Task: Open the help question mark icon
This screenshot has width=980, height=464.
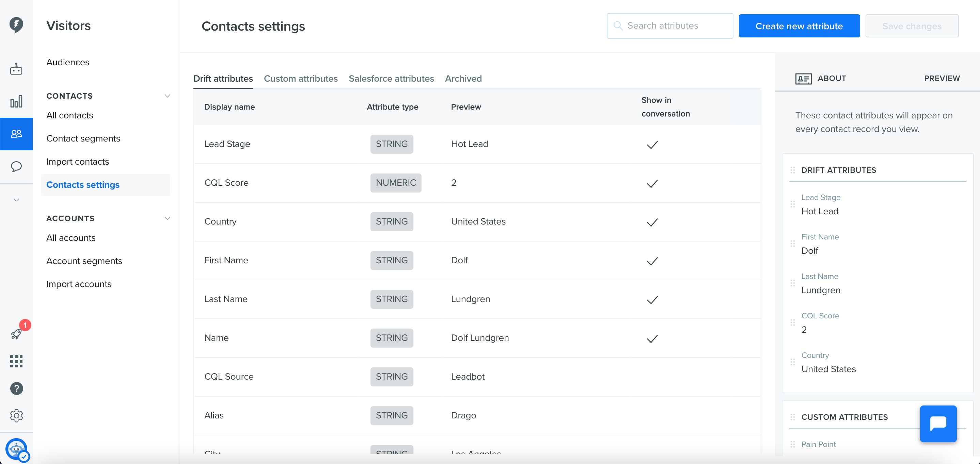Action: tap(16, 388)
